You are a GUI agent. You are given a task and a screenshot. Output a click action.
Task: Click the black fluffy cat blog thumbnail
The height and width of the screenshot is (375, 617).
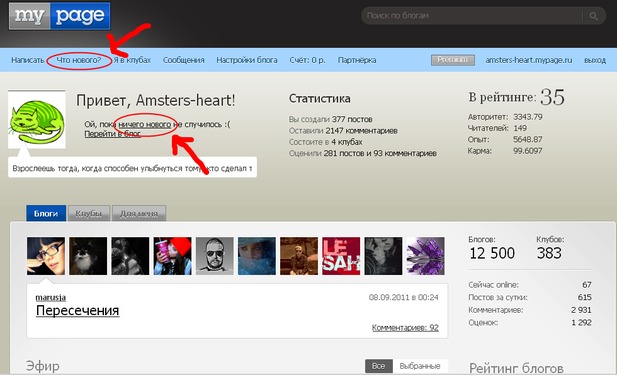88,256
